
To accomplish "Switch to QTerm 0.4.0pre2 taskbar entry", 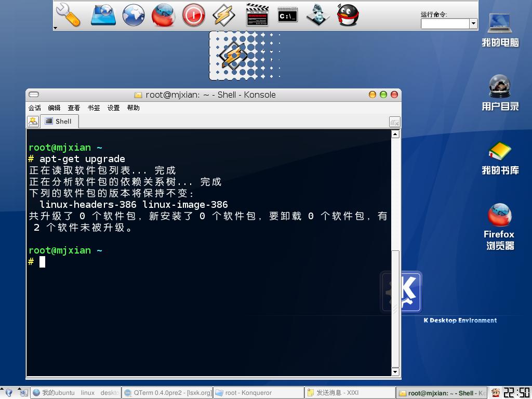I will [x=167, y=393].
